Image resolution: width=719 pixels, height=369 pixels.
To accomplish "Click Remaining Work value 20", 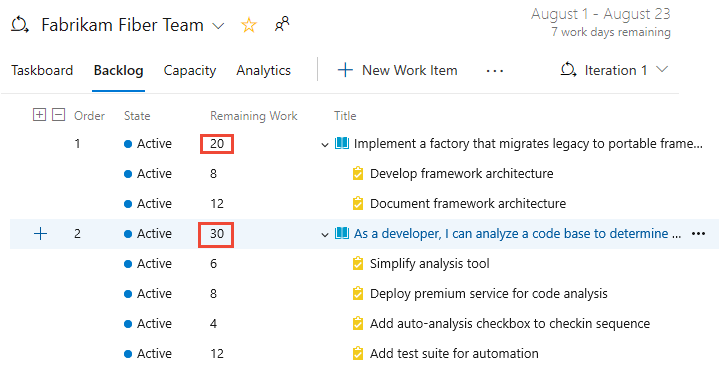I will [217, 144].
